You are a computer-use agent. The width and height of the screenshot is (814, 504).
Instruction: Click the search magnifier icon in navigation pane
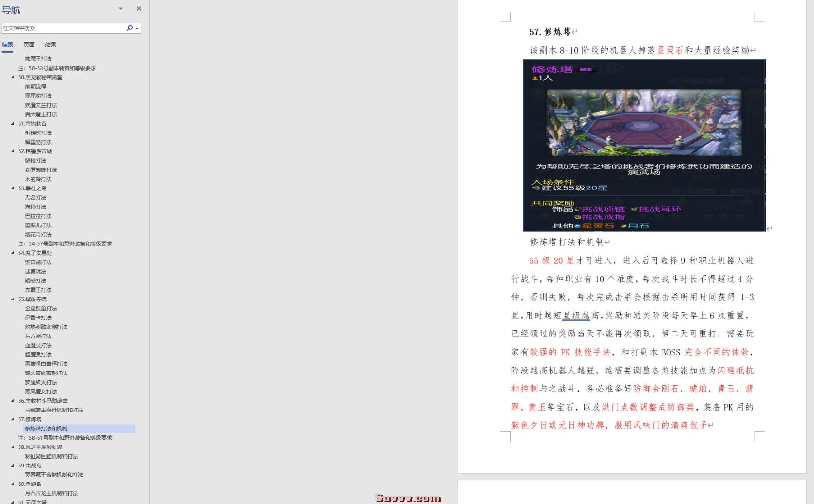point(129,28)
